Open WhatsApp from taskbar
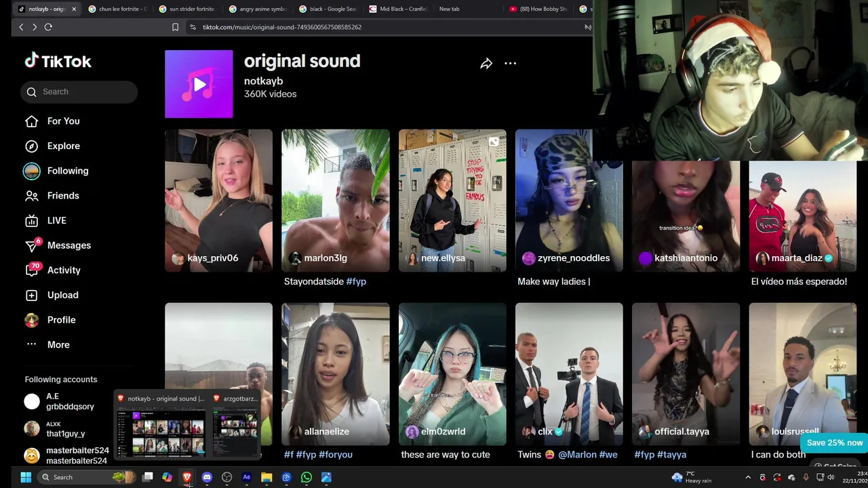 [x=307, y=477]
